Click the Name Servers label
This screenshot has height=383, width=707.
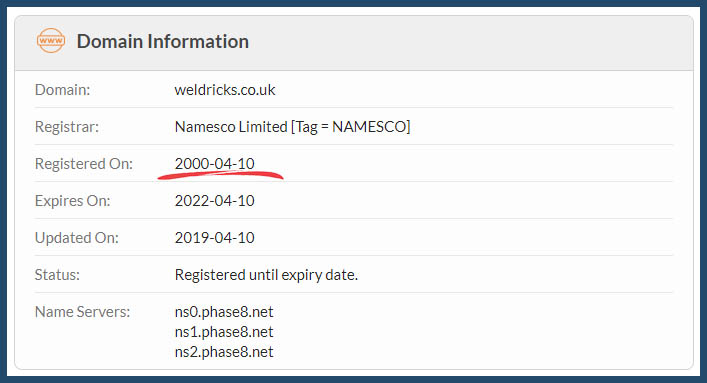[83, 312]
